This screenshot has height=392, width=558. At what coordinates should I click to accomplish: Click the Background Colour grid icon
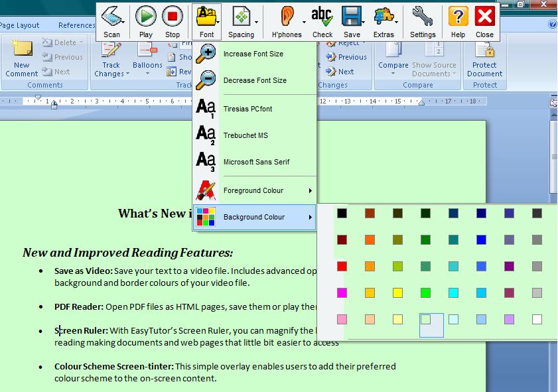206,217
